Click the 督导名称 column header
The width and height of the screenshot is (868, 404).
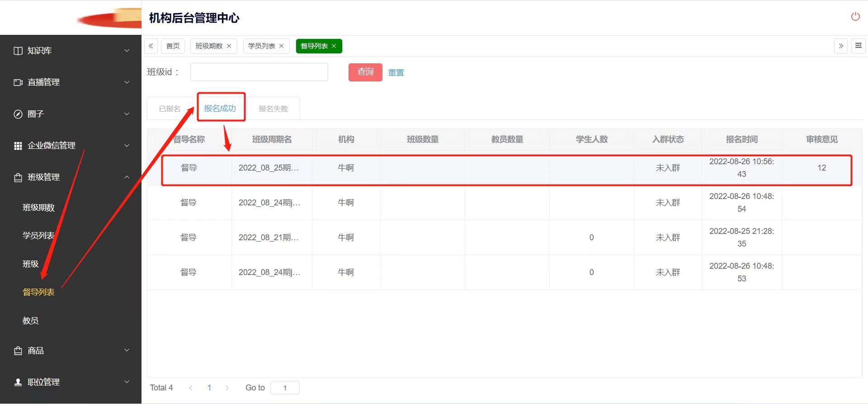(x=189, y=140)
